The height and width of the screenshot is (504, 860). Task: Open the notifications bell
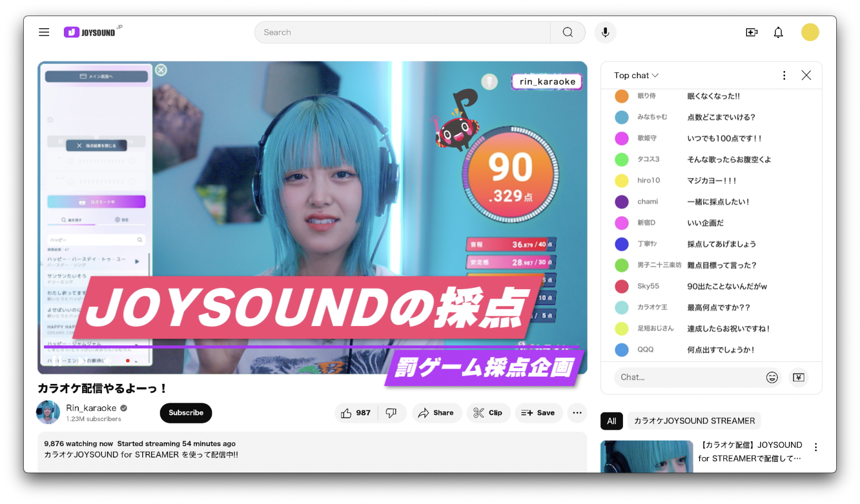(x=778, y=32)
